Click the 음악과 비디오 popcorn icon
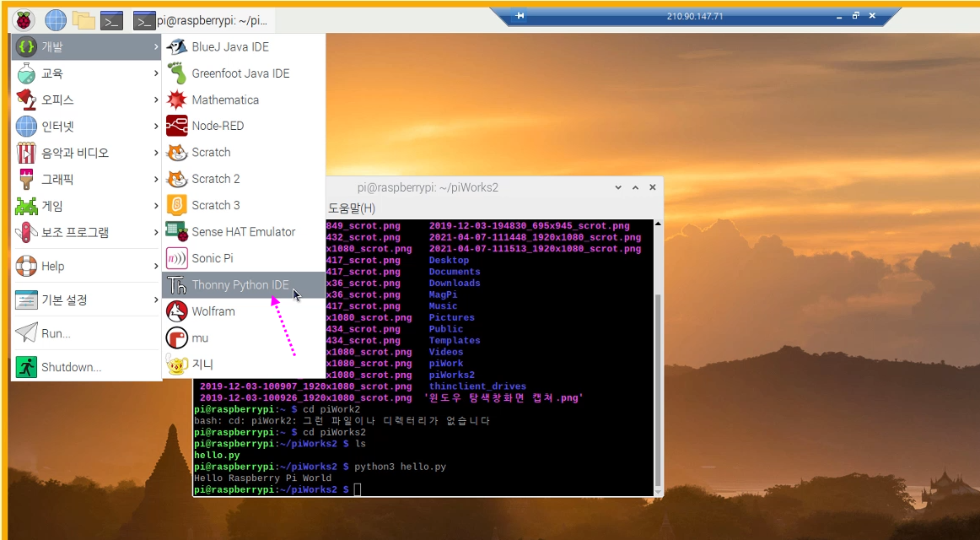Image resolution: width=980 pixels, height=540 pixels. (26, 153)
